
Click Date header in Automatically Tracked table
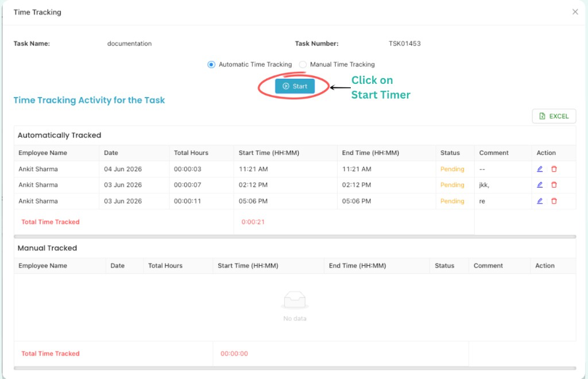(111, 153)
